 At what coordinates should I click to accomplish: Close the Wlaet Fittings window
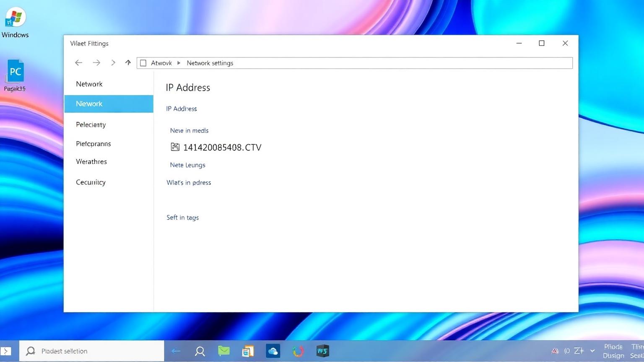click(x=565, y=43)
